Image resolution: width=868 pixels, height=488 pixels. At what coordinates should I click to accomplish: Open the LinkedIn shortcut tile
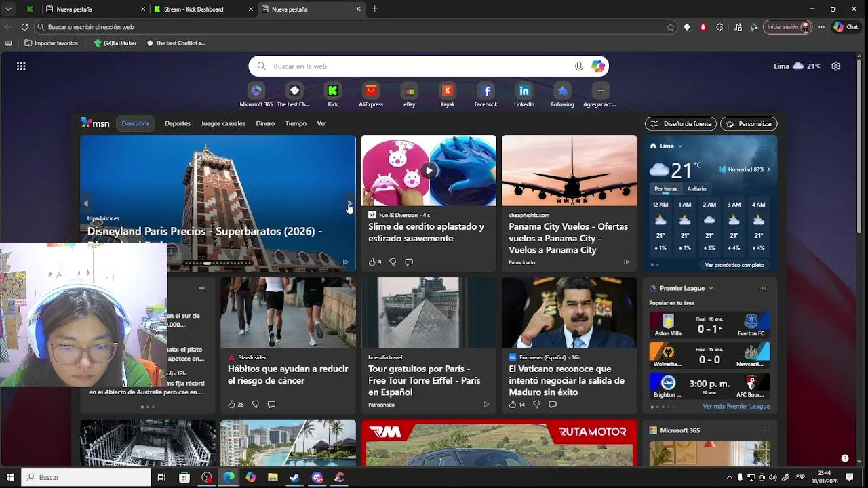524,95
